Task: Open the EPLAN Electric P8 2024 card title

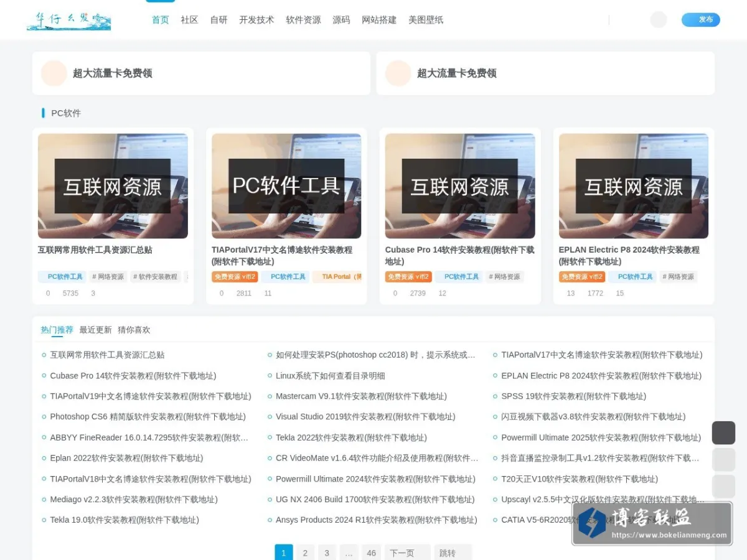Action: [629, 256]
